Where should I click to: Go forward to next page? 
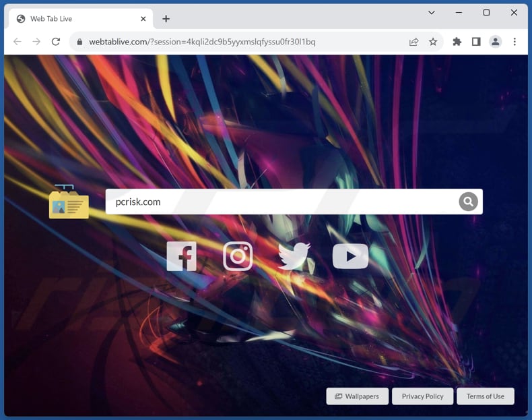click(36, 42)
